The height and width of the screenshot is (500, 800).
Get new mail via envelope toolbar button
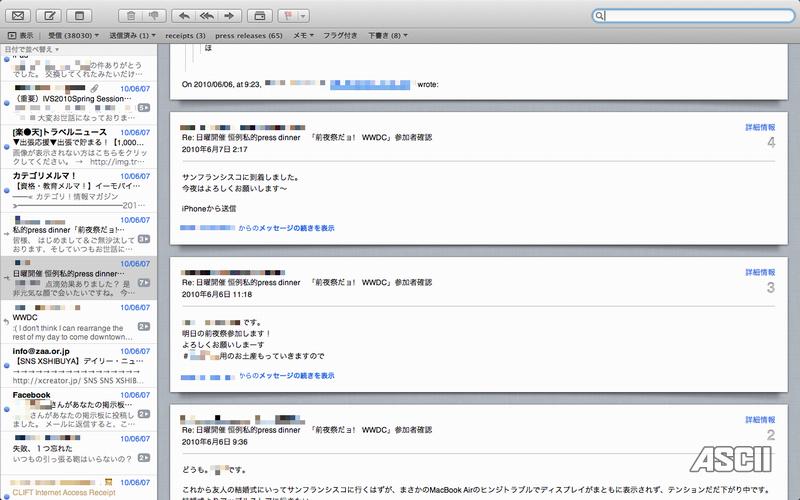point(18,16)
